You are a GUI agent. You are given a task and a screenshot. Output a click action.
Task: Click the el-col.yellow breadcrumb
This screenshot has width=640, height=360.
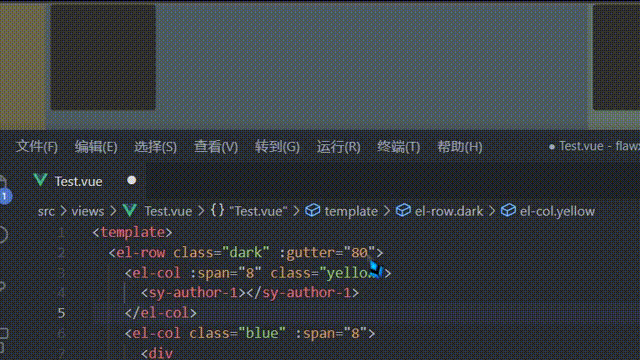point(557,211)
